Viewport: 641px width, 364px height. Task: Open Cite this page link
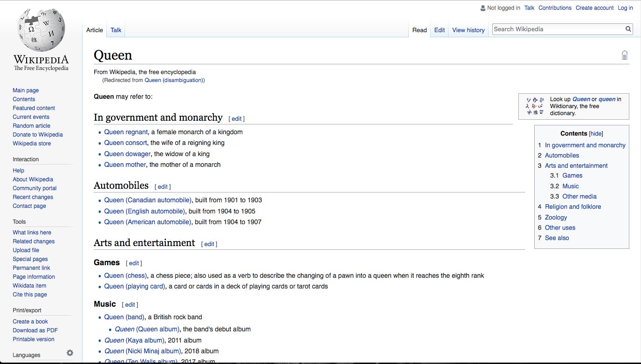[x=30, y=295]
